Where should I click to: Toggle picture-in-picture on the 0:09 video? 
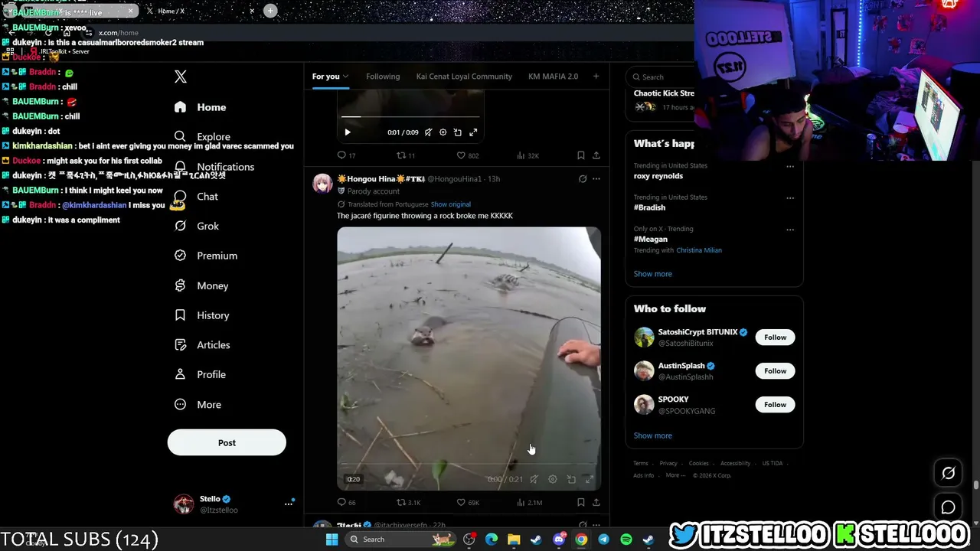(458, 132)
